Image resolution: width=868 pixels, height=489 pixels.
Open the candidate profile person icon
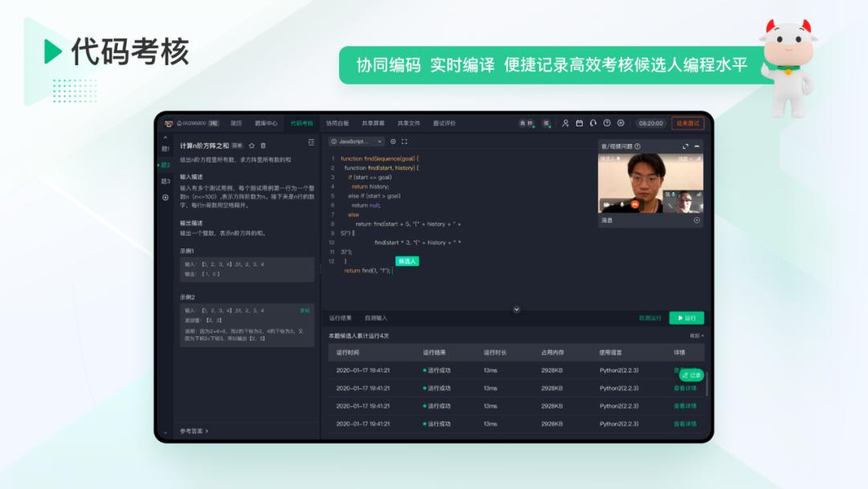click(565, 123)
